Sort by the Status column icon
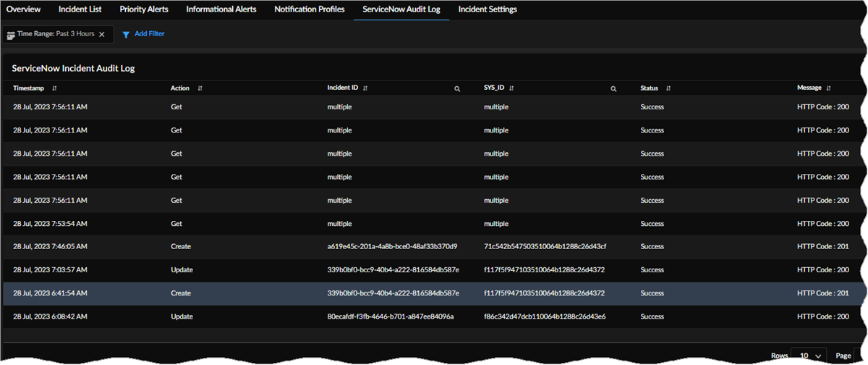The width and height of the screenshot is (868, 365). [x=668, y=88]
